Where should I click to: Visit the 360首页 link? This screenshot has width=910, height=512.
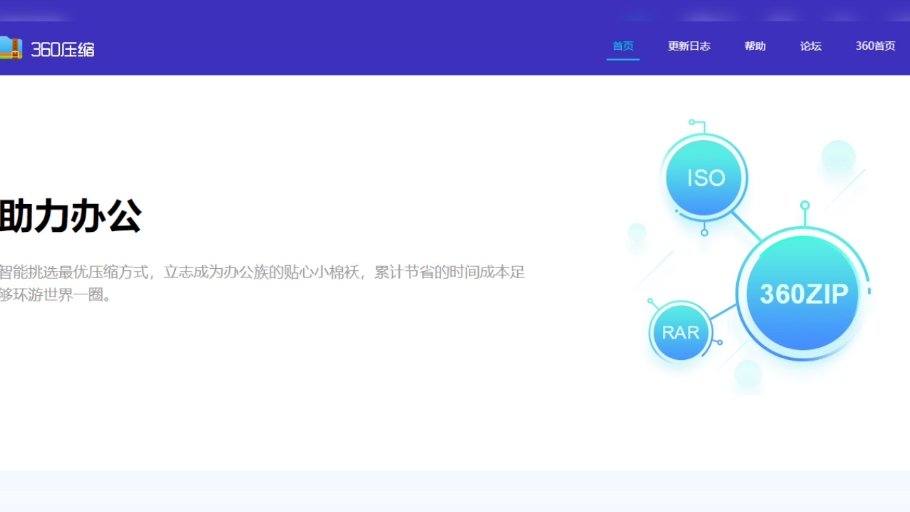[x=875, y=46]
